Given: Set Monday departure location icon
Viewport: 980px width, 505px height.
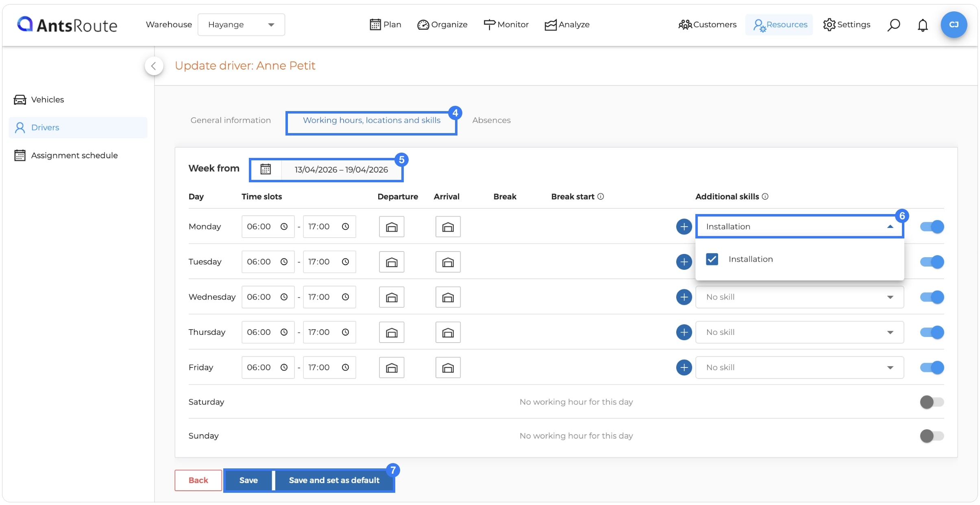Looking at the screenshot, I should coord(392,227).
